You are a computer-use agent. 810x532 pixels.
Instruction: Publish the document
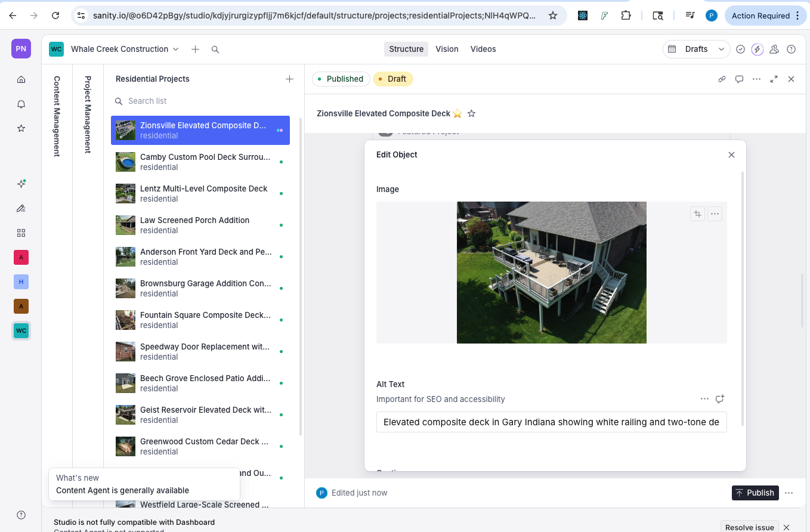pos(755,493)
